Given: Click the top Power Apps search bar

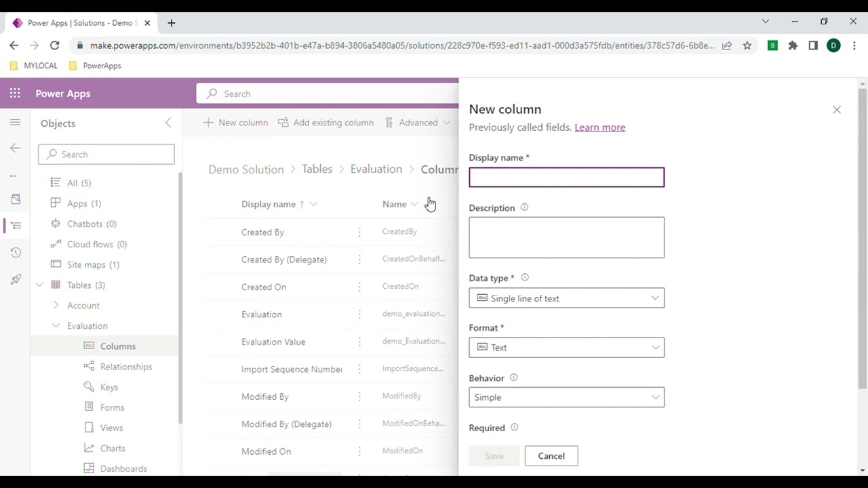Looking at the screenshot, I should click(x=328, y=94).
